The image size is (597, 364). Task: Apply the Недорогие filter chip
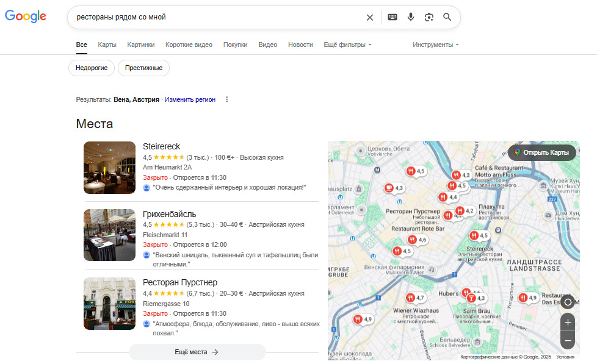[92, 68]
